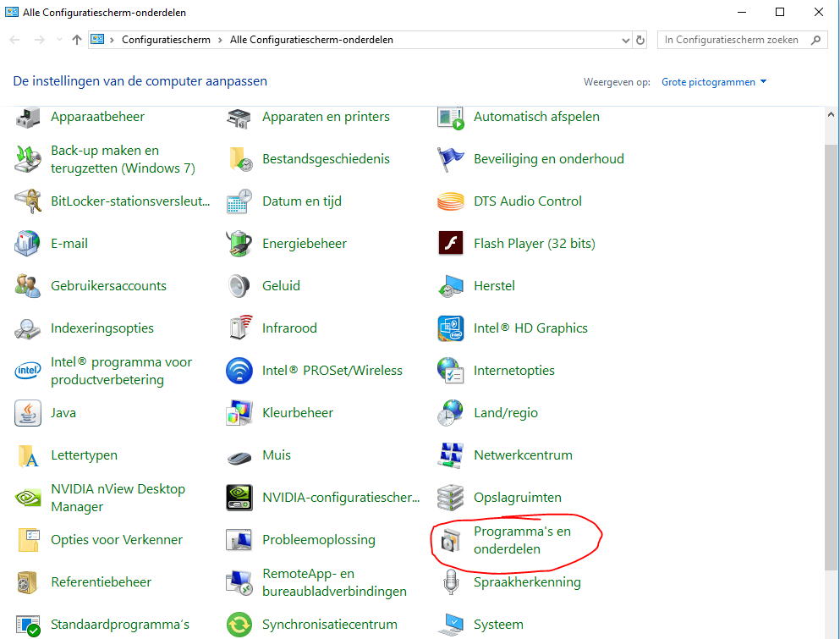Open the Herstel icon

[451, 286]
